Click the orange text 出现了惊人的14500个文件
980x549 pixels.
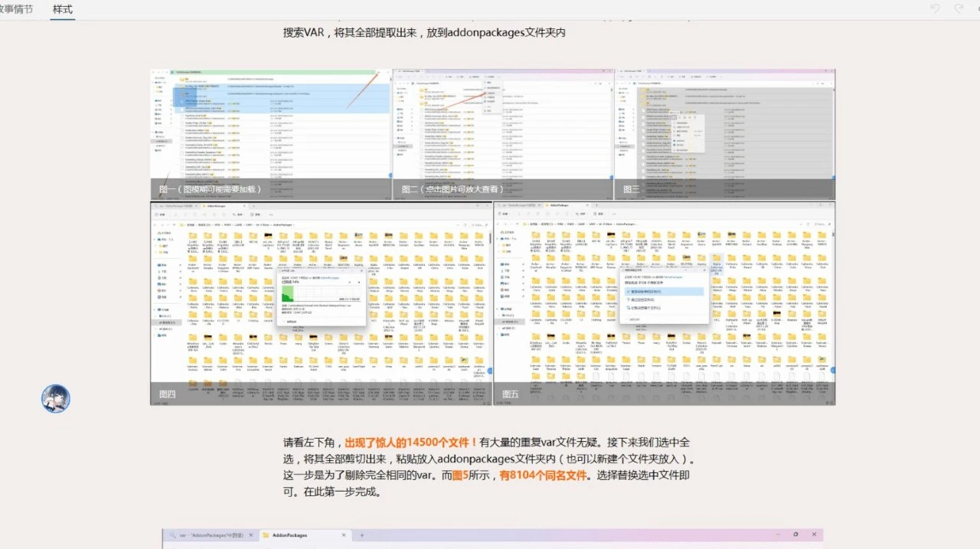[411, 443]
